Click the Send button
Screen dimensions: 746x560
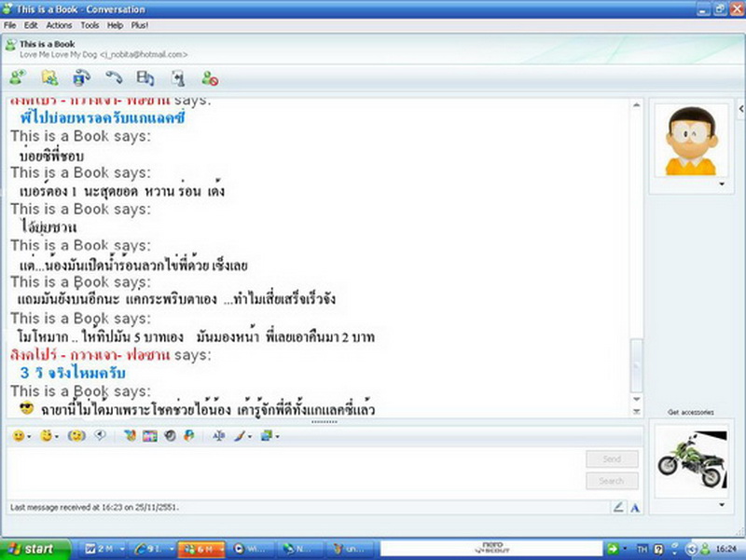point(612,459)
